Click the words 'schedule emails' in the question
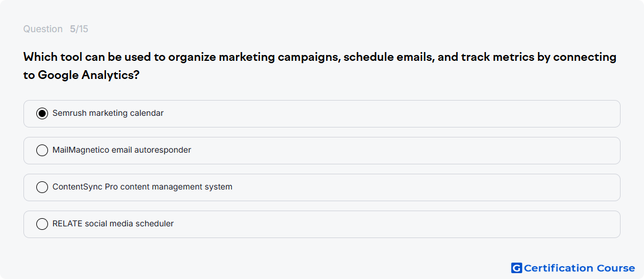 (388, 57)
